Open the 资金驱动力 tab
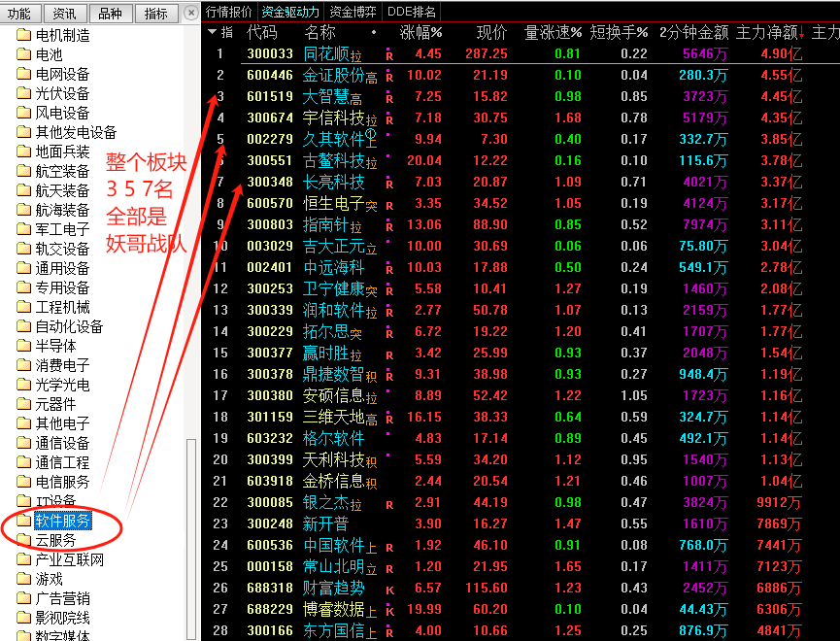 pyautogui.click(x=290, y=12)
